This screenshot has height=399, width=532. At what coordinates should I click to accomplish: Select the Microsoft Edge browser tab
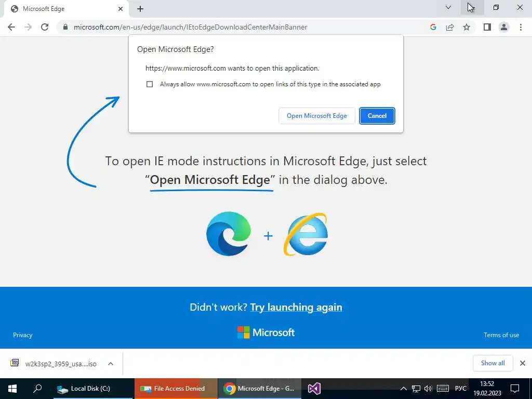click(66, 9)
